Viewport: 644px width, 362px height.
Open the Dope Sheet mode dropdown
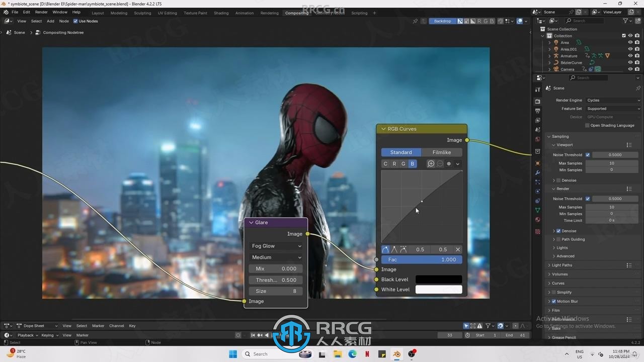click(38, 326)
